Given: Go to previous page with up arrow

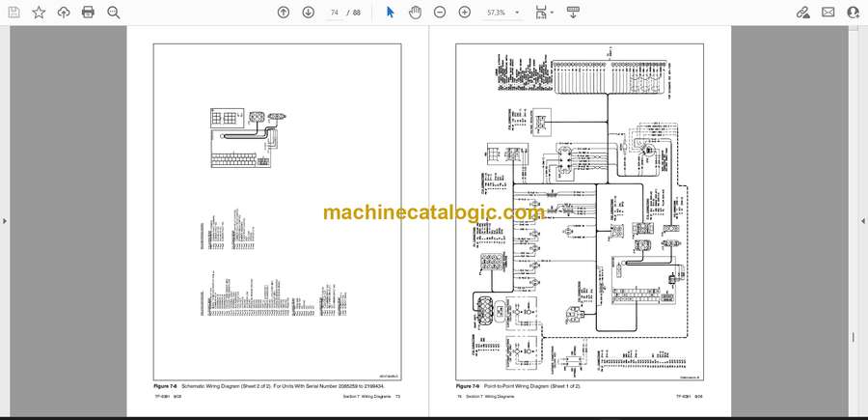Looking at the screenshot, I should pyautogui.click(x=284, y=13).
